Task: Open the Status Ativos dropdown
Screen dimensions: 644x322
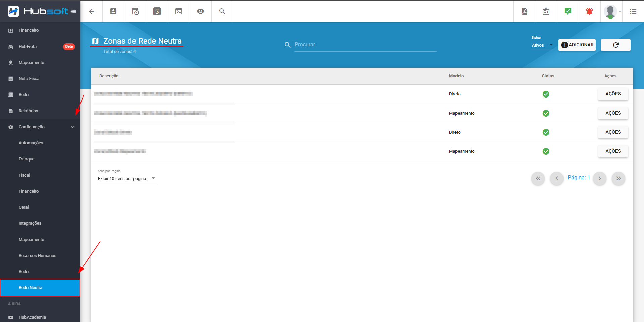Action: click(542, 45)
